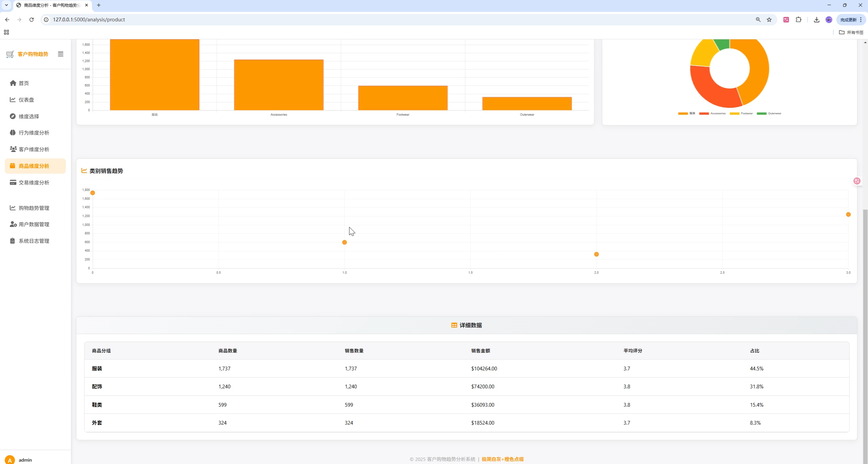Click the chart-line icon beside 仪表盘
The height and width of the screenshot is (464, 868).
tap(13, 99)
